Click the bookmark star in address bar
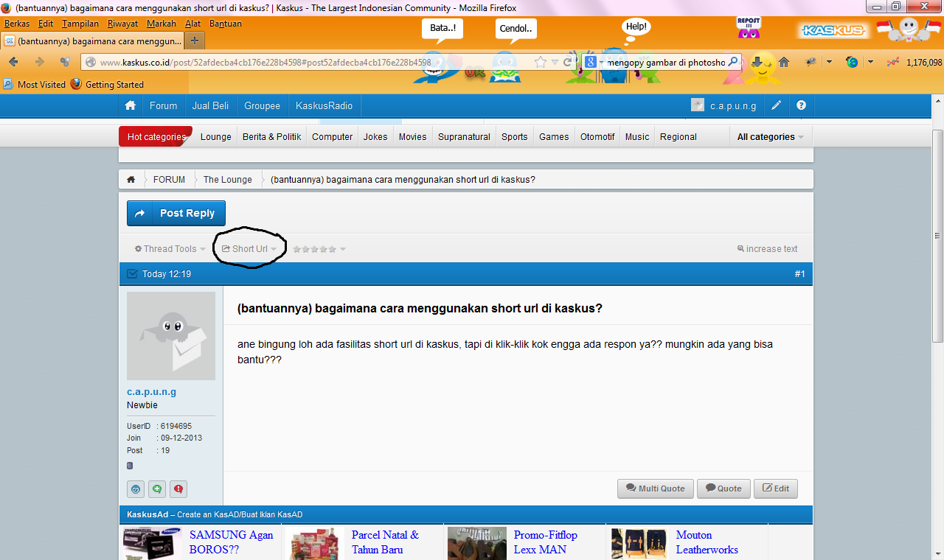 (541, 62)
